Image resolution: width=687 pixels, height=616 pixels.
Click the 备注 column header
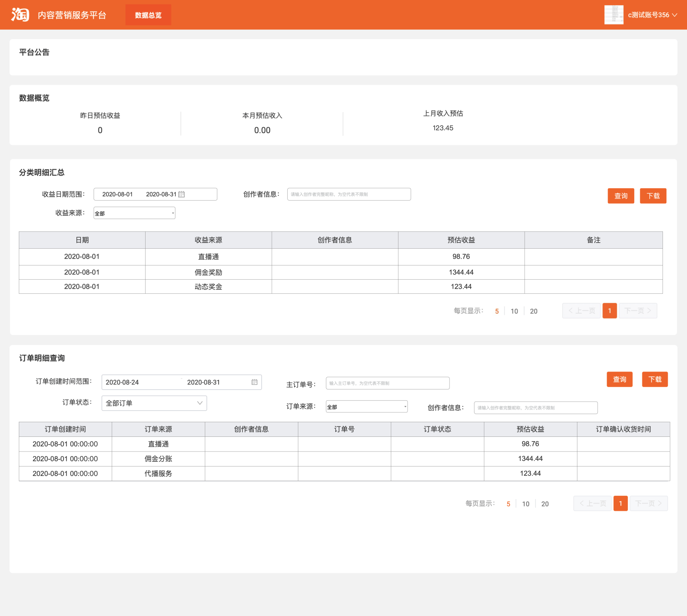coord(593,240)
